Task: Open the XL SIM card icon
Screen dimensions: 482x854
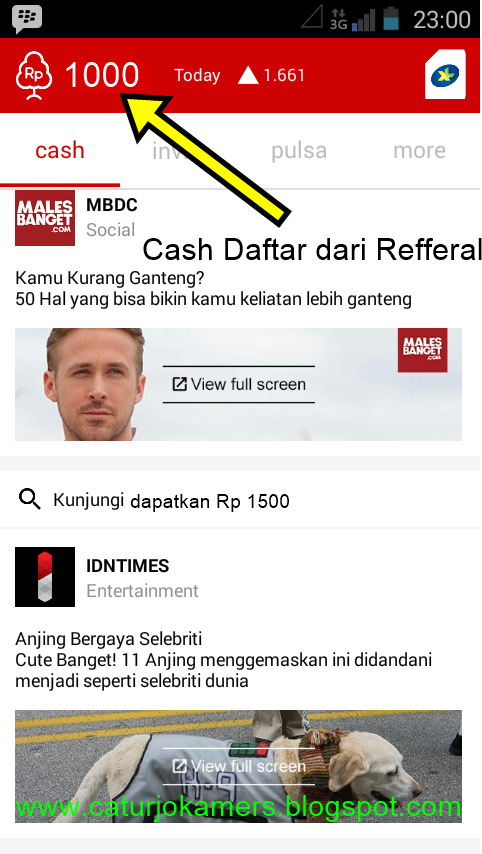Action: pos(445,75)
